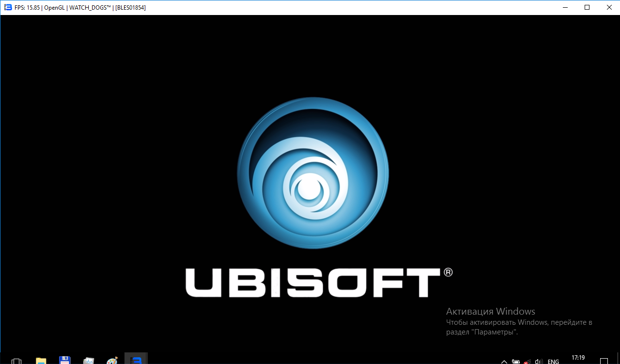
Task: Click the RPCS3 icon in the title bar
Action: point(8,7)
